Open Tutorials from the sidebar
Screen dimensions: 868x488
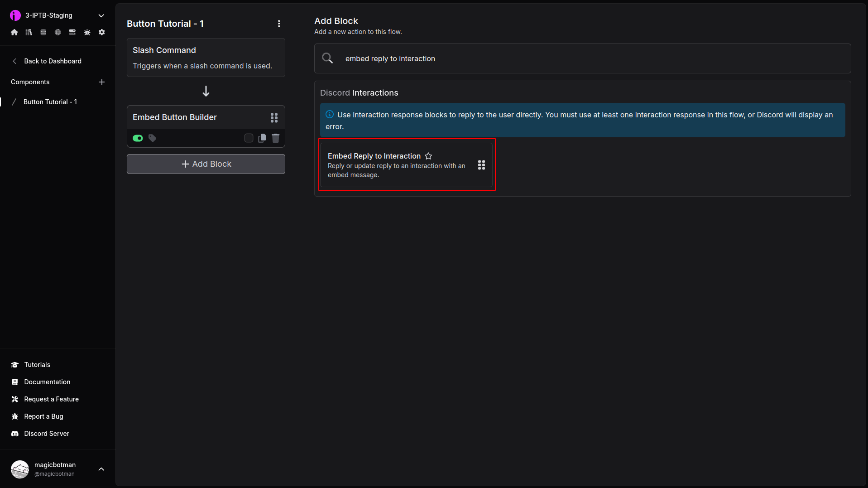click(37, 365)
